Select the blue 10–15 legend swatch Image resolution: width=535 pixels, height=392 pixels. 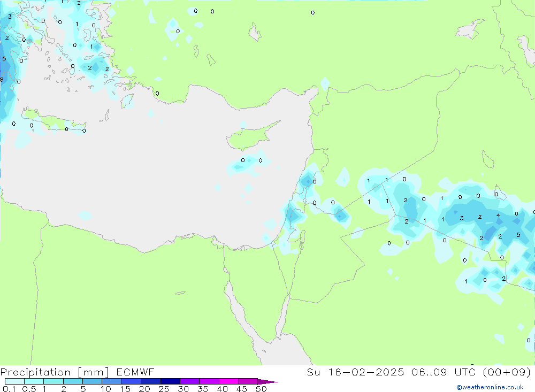click(x=112, y=382)
